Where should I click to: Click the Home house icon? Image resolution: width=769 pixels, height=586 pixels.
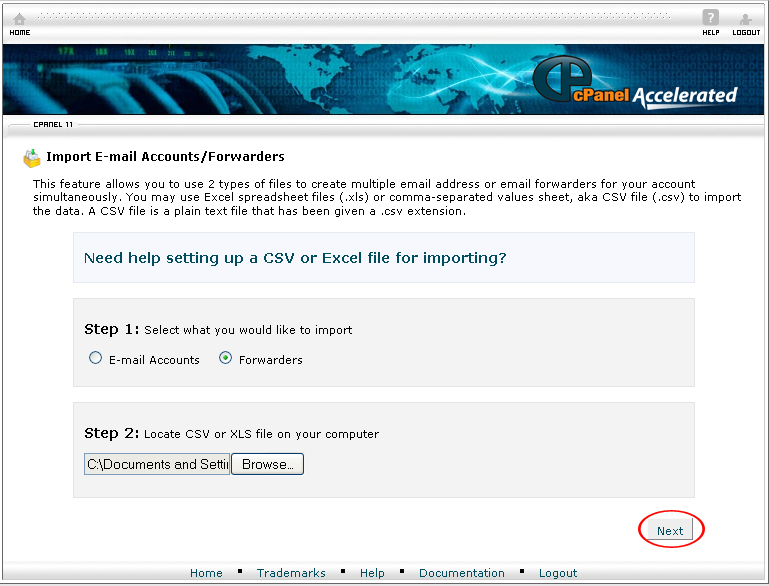(19, 19)
